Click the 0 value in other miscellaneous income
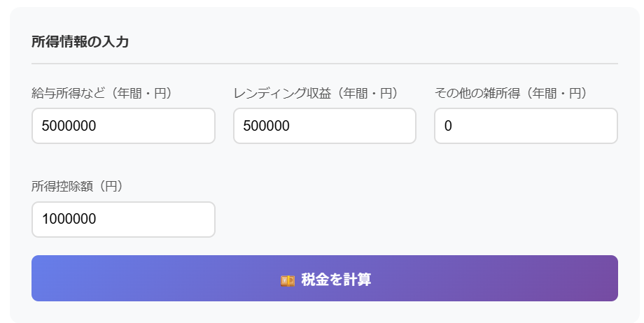Screen dimensions: 644x323 pos(448,127)
